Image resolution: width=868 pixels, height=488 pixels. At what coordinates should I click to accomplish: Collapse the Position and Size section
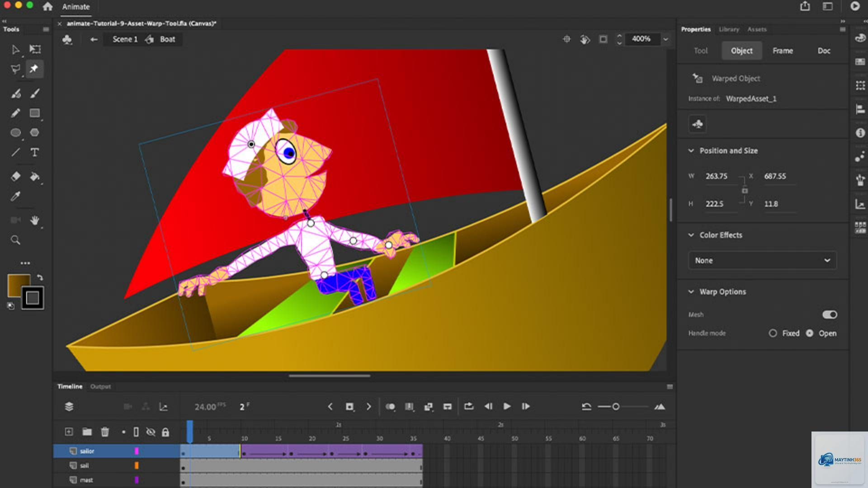click(x=691, y=150)
